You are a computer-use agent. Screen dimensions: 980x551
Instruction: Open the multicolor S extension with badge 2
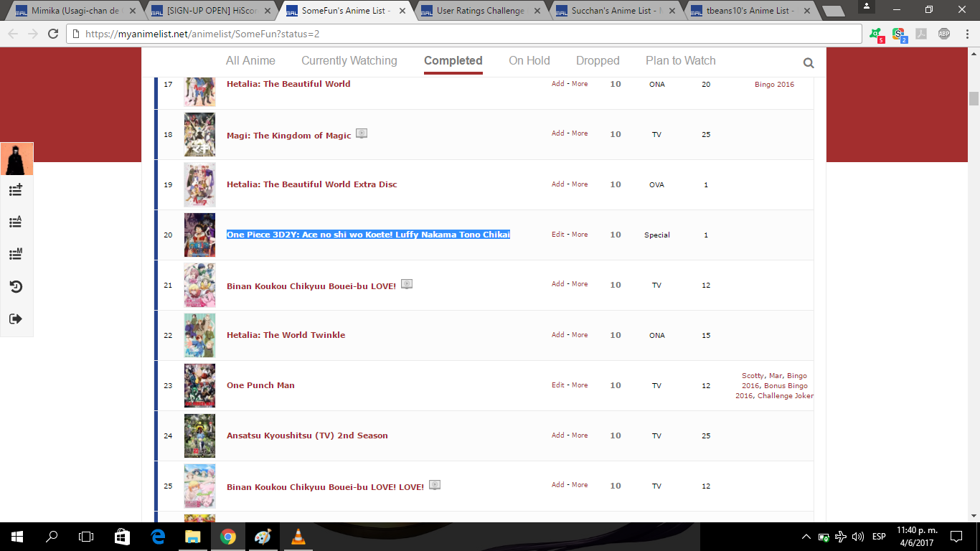pyautogui.click(x=899, y=34)
